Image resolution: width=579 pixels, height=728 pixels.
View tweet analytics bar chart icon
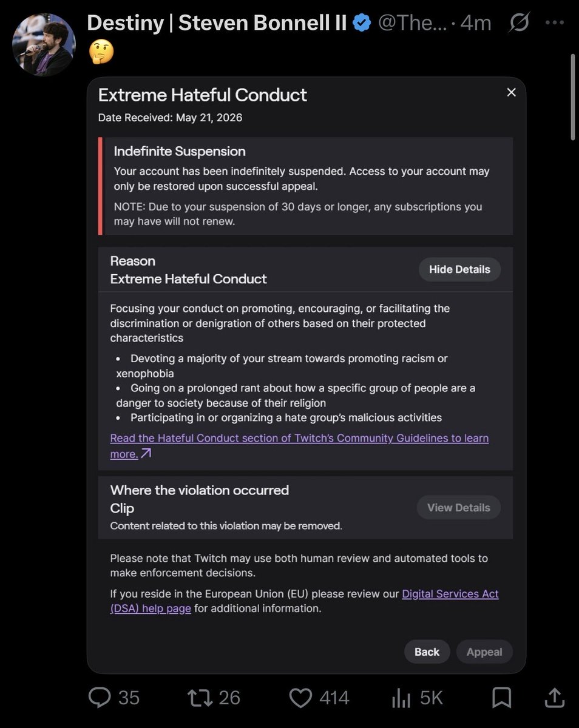click(x=401, y=698)
